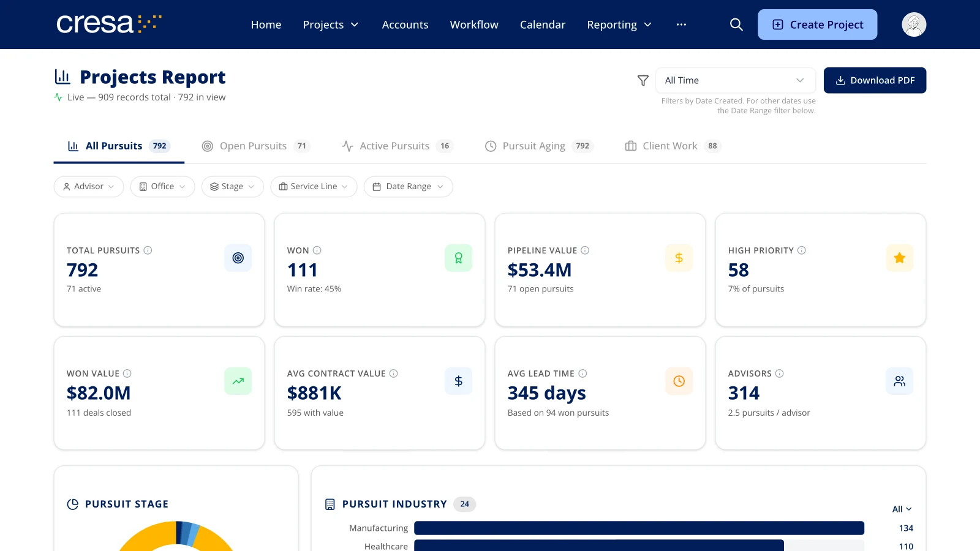Viewport: 980px width, 551px height.
Task: Open the All dropdown in Pursuit Industry
Action: pyautogui.click(x=902, y=509)
